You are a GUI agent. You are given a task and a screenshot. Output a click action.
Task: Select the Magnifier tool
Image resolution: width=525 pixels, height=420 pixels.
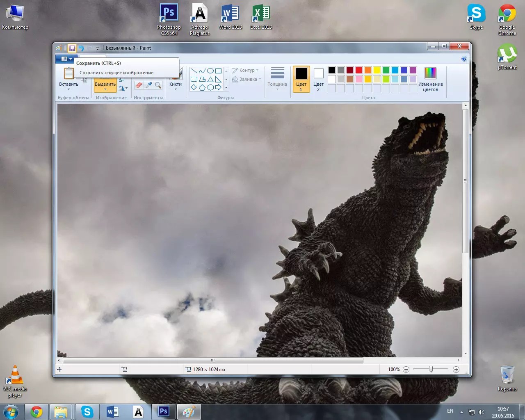tap(158, 85)
